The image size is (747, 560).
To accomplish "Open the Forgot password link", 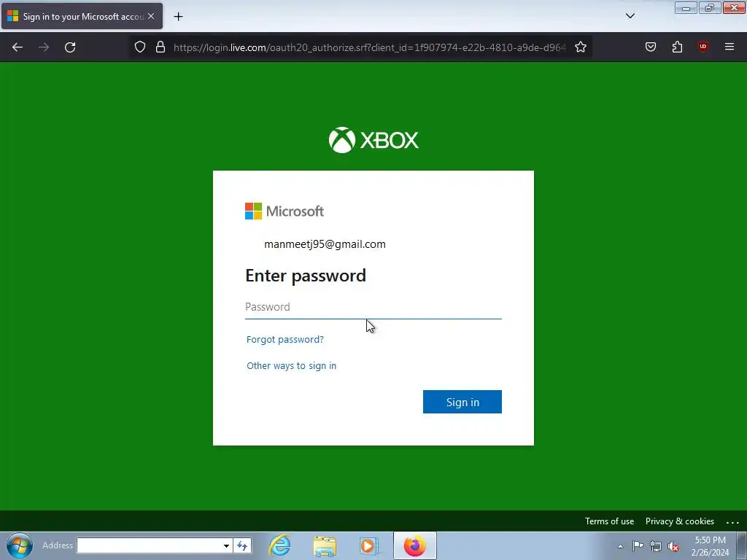I will point(285,340).
